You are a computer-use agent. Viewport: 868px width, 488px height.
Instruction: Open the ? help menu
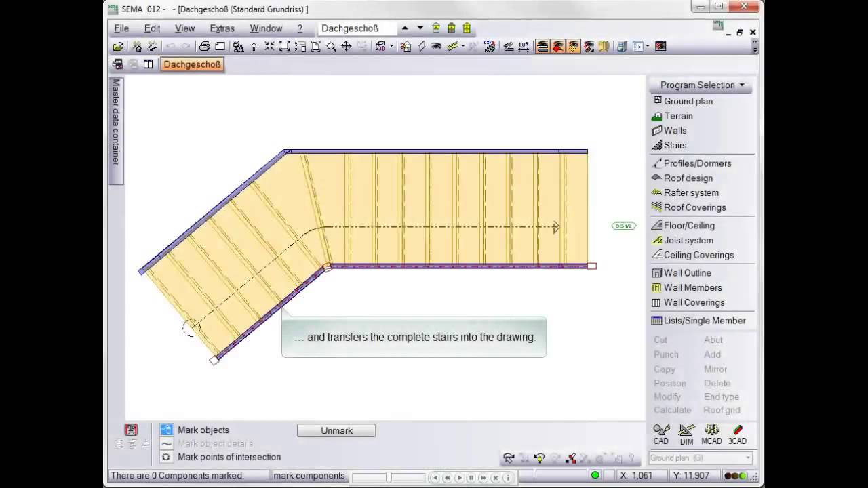[x=300, y=28]
